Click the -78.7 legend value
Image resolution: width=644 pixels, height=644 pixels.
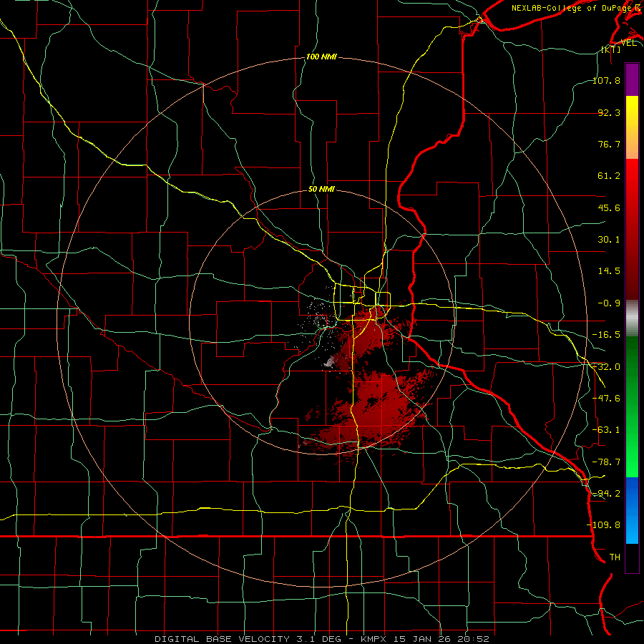click(x=607, y=462)
